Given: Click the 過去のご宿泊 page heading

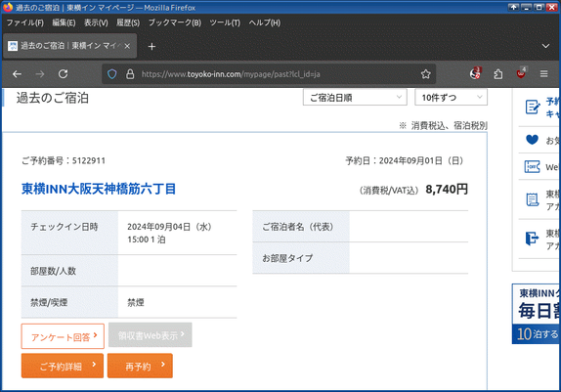Looking at the screenshot, I should (x=53, y=98).
